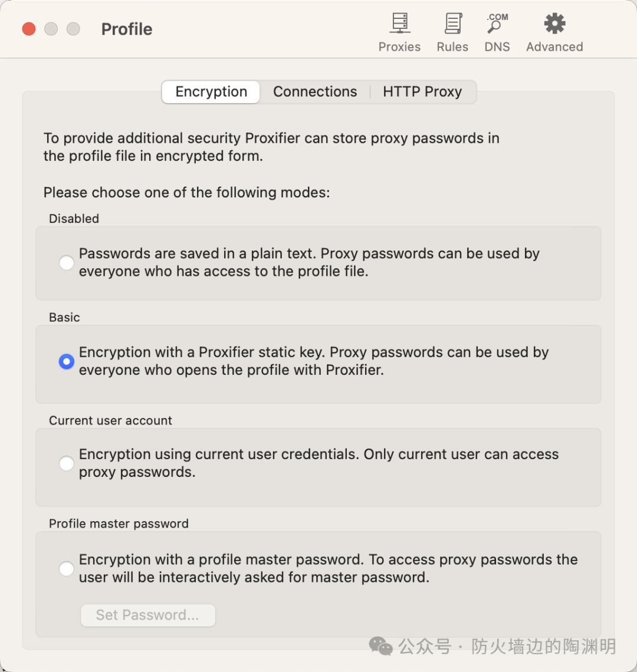Select the plain text passwords radio button
This screenshot has height=672, width=637.
pos(67,263)
